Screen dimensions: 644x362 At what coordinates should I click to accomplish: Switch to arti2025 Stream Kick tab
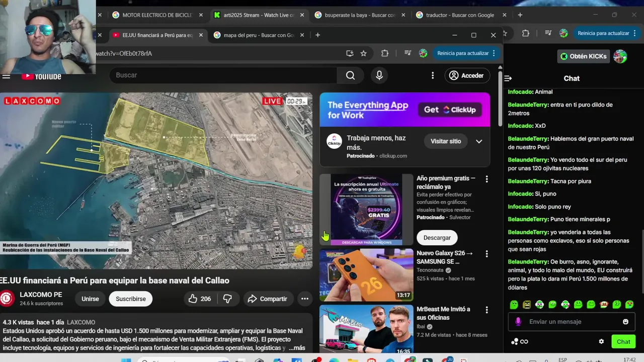tap(259, 15)
